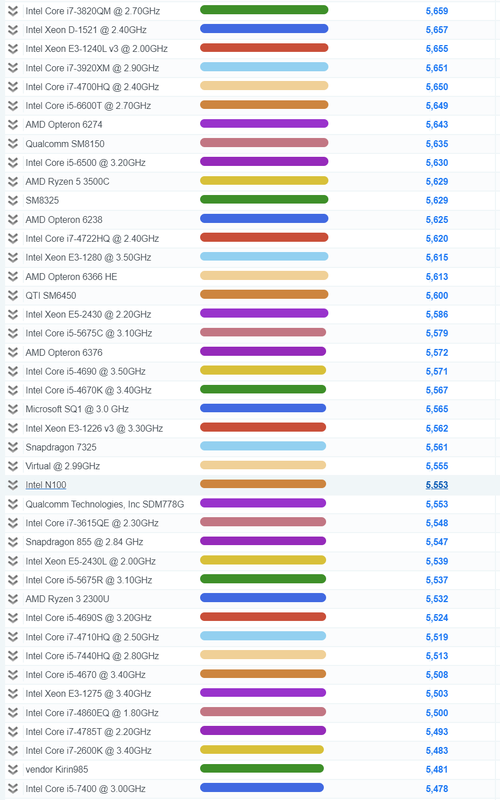Screen dimensions: 500x800
Task: Click the score 5,657
Action: [437, 30]
